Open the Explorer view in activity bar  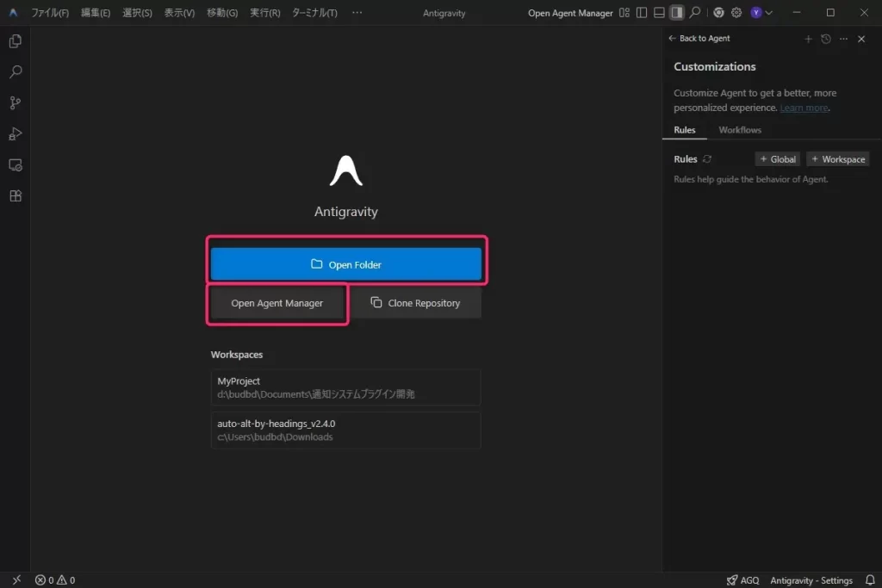coord(16,41)
